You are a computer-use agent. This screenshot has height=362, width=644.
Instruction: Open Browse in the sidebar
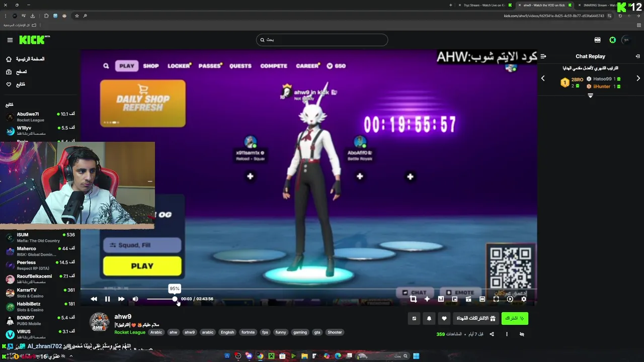click(17, 72)
